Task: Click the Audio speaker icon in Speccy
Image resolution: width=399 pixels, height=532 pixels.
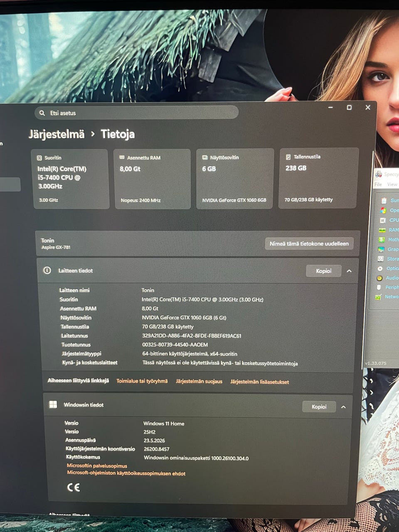Action: coord(379,278)
